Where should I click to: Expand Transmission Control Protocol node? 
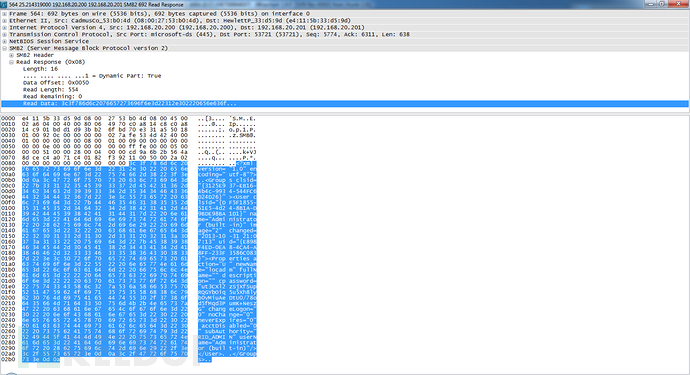(x=4, y=34)
